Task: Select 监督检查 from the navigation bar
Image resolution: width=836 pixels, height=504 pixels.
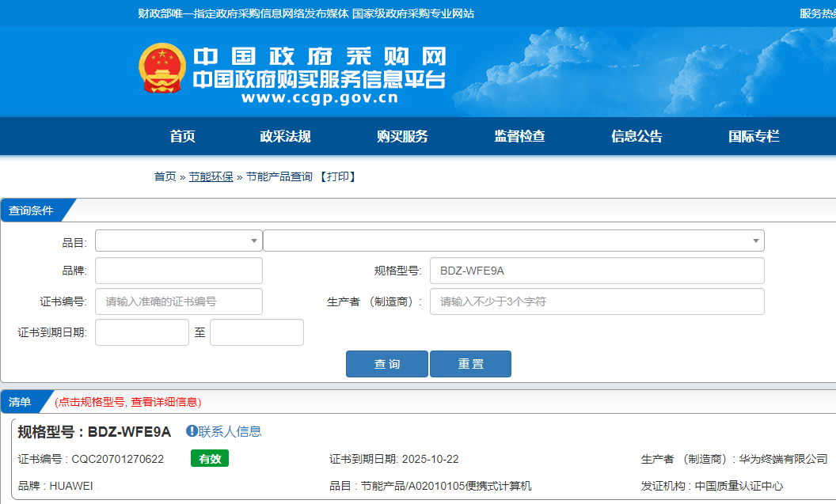Action: (520, 136)
